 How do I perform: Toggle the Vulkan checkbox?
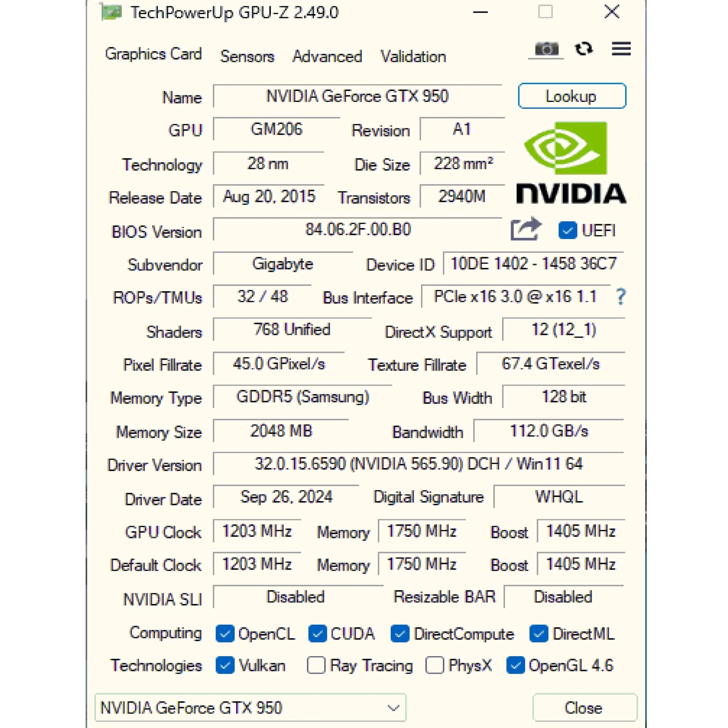(x=225, y=665)
